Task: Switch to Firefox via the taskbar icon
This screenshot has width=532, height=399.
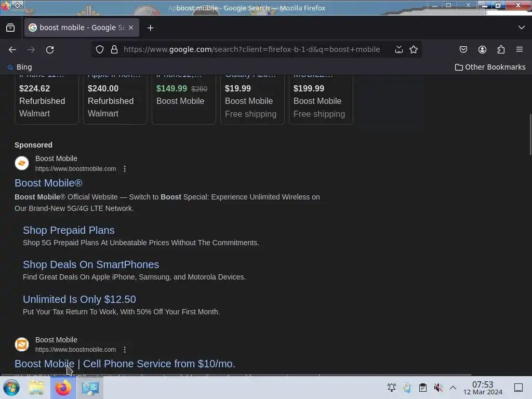Action: [63, 388]
